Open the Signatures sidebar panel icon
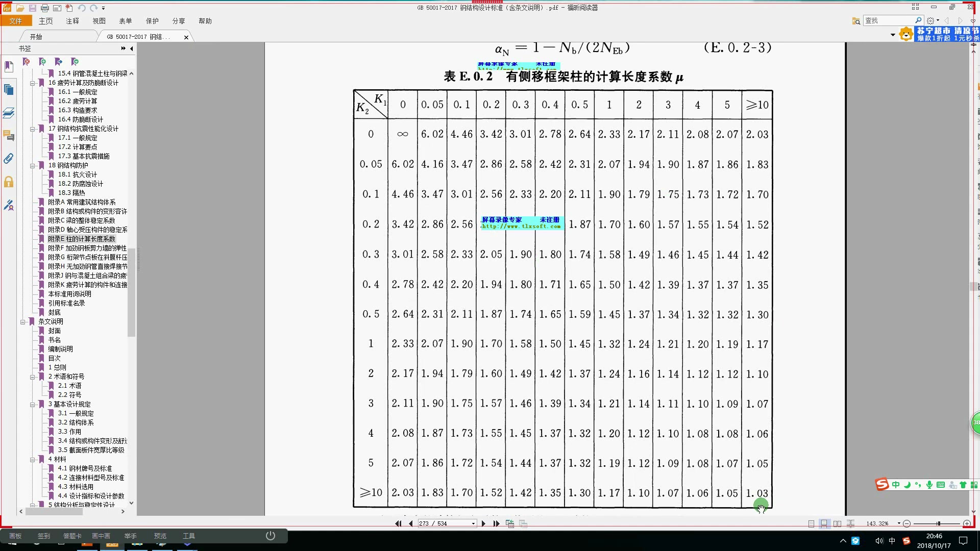This screenshot has width=980, height=551. point(9,205)
